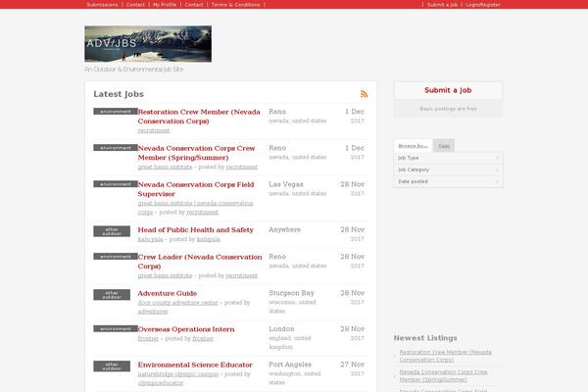
Task: Expand the Job Category filter
Action: (x=448, y=170)
